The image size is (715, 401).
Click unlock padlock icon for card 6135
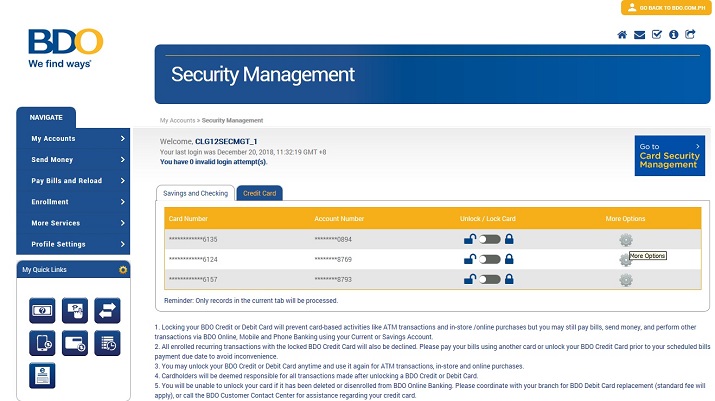pyautogui.click(x=470, y=239)
